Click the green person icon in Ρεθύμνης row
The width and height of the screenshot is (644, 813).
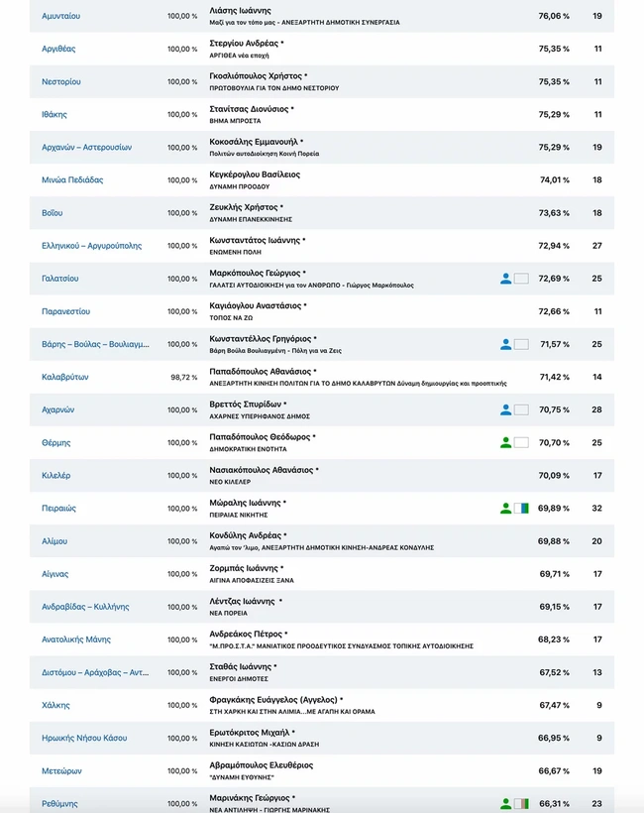[x=505, y=803]
